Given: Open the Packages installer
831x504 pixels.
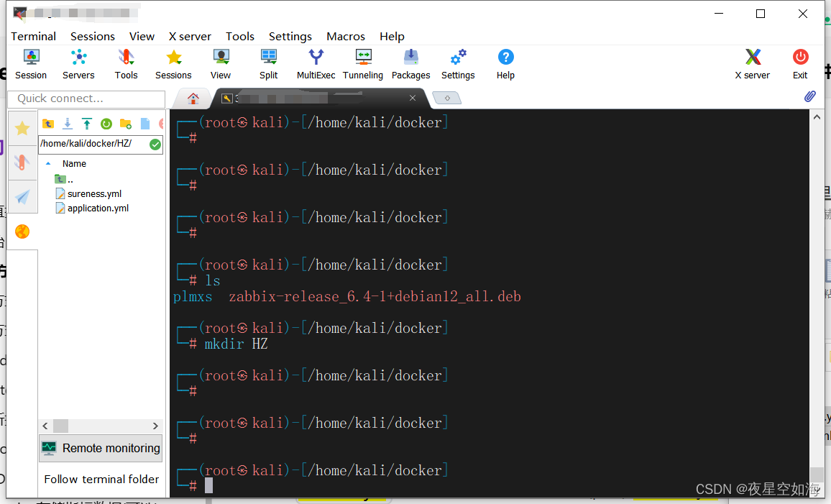Looking at the screenshot, I should 410,65.
